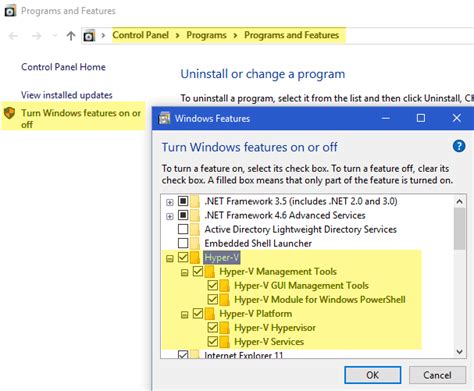
Task: Confirm the dialog with OK
Action: pos(373,375)
